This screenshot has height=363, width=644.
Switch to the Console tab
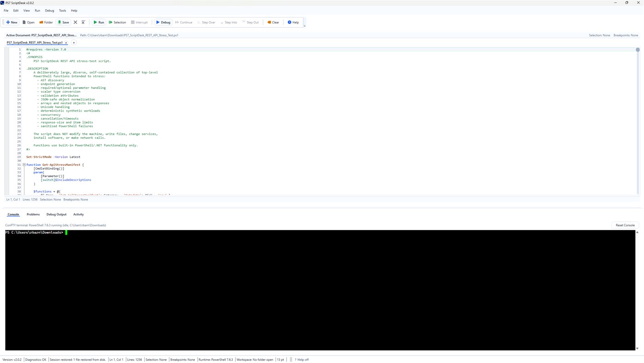point(13,214)
